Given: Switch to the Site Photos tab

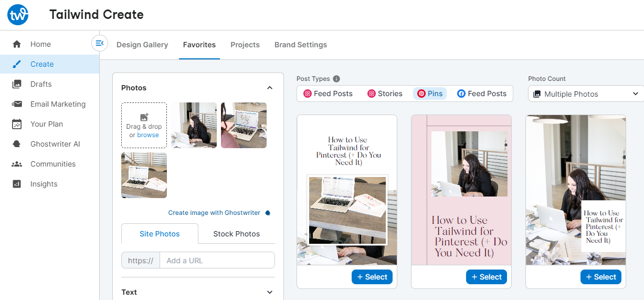Looking at the screenshot, I should (x=160, y=234).
